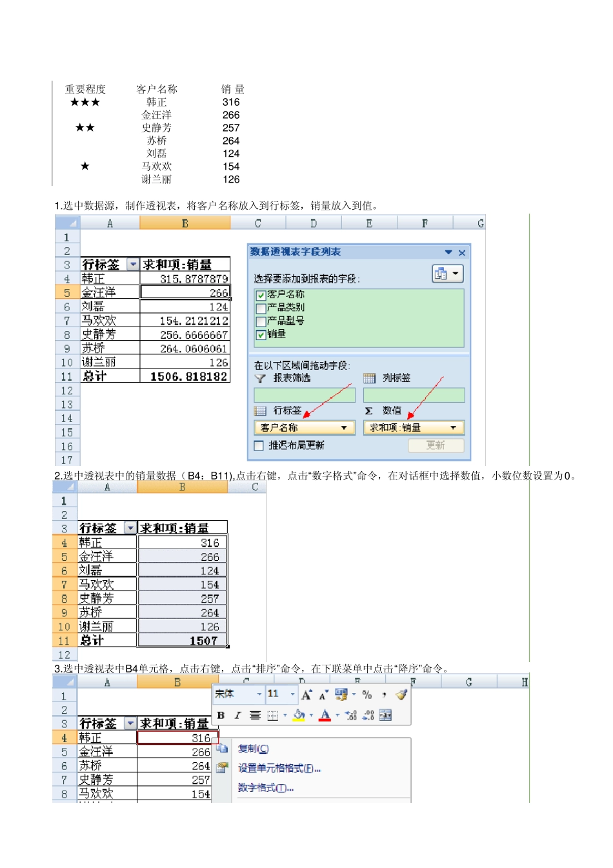Open the field list layout view dropdown button
The height and width of the screenshot is (868, 613).
point(448,274)
